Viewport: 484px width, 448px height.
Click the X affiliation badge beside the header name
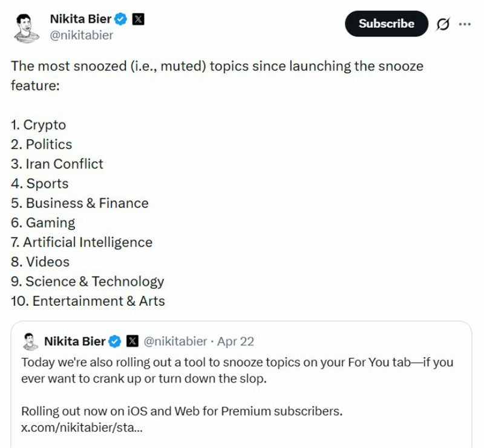click(138, 19)
